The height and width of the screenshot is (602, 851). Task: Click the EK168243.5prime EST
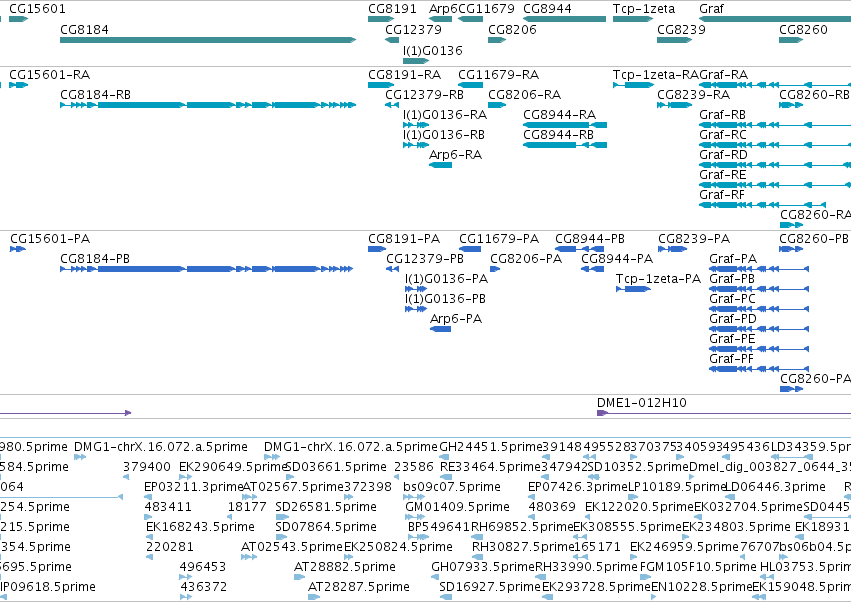click(149, 537)
